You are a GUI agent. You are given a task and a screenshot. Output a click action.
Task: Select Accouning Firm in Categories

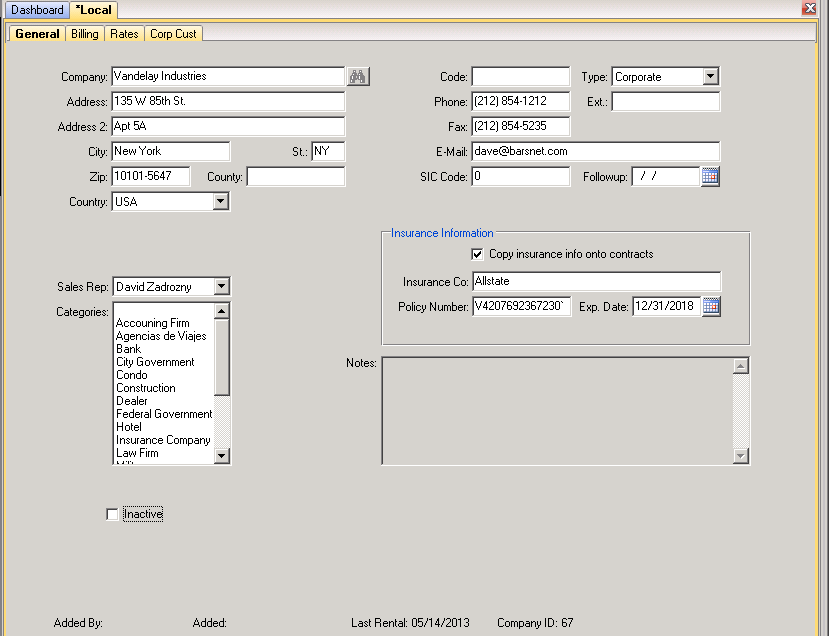[153, 323]
